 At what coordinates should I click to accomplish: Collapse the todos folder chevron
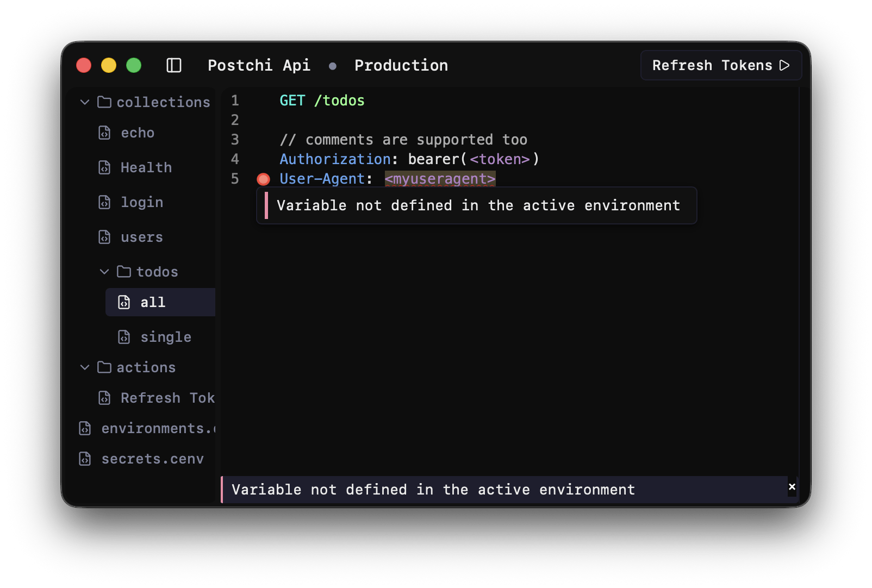[104, 272]
